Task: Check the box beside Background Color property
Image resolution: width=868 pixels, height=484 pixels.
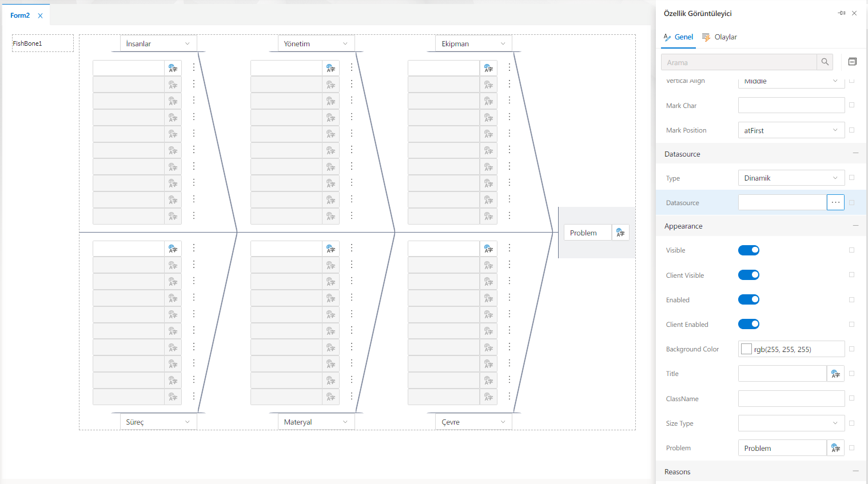Action: click(x=851, y=349)
